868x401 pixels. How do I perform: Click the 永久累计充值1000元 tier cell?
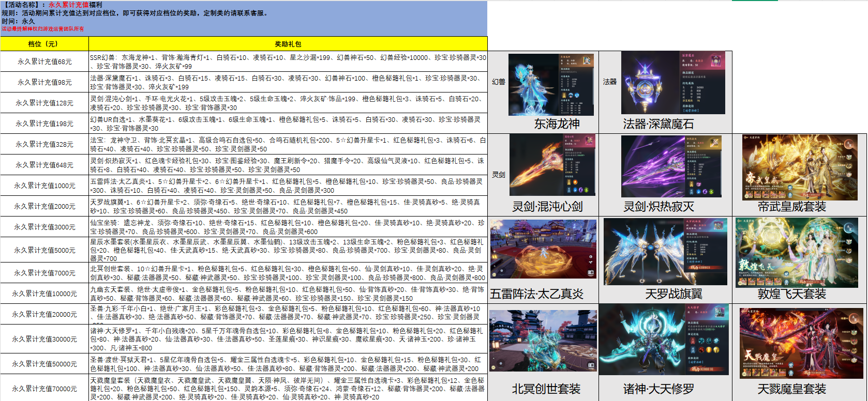(x=44, y=186)
